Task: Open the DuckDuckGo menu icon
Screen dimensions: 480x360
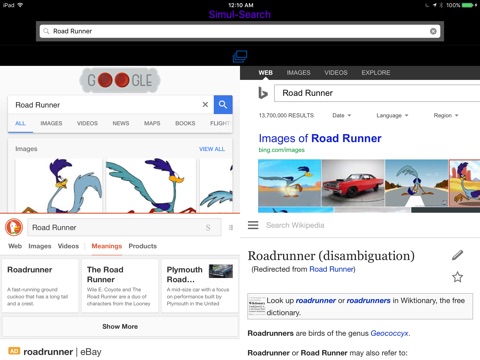Action: pos(231,227)
